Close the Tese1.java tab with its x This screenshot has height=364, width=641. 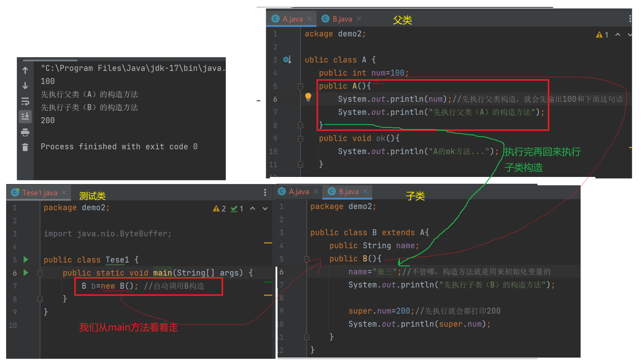(x=64, y=192)
